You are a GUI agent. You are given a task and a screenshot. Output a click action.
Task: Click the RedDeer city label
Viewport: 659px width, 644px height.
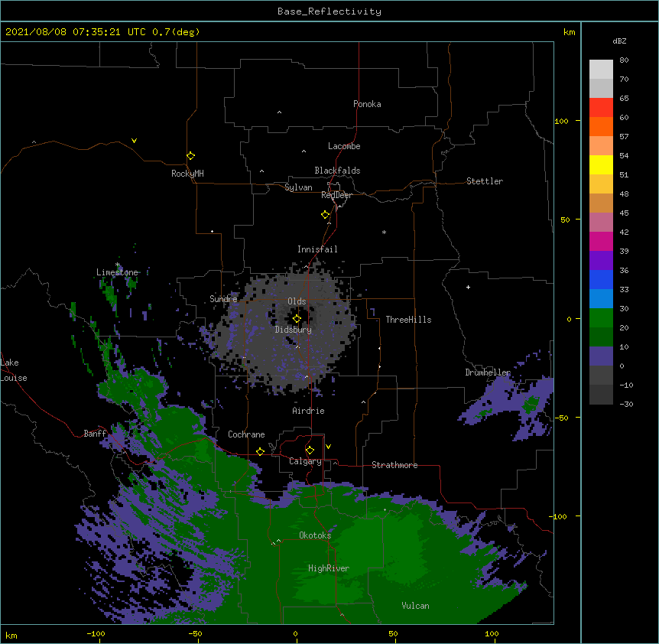point(336,195)
